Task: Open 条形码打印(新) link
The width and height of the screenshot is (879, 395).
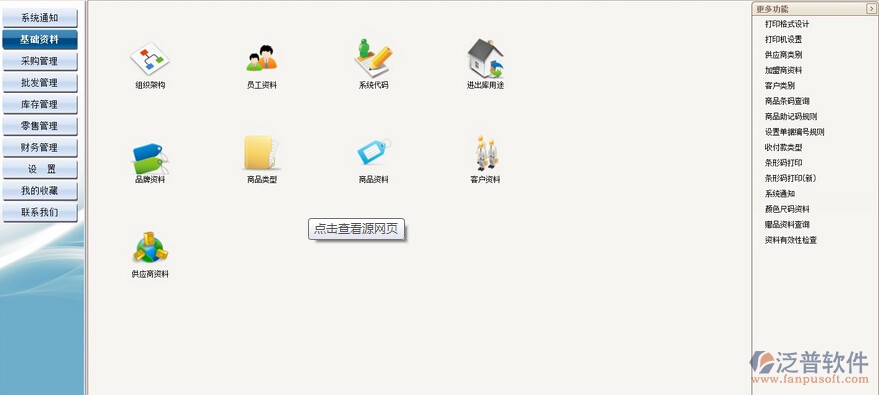Action: [790, 178]
